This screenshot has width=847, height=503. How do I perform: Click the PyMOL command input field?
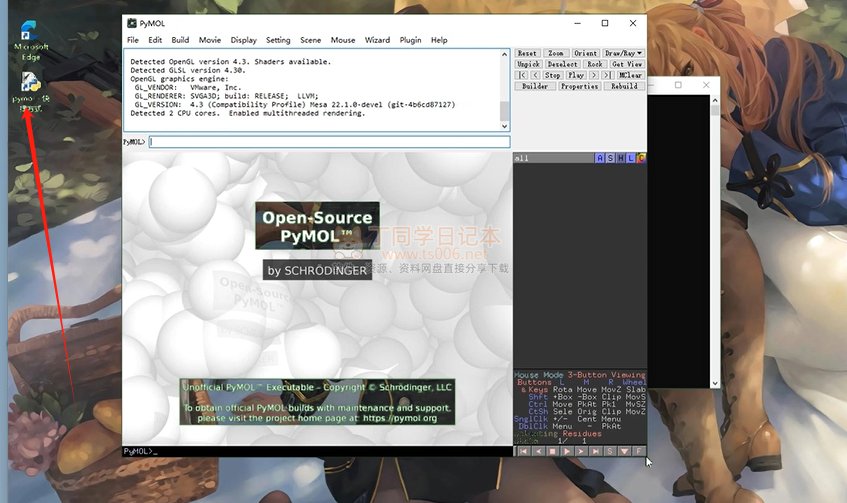(329, 142)
